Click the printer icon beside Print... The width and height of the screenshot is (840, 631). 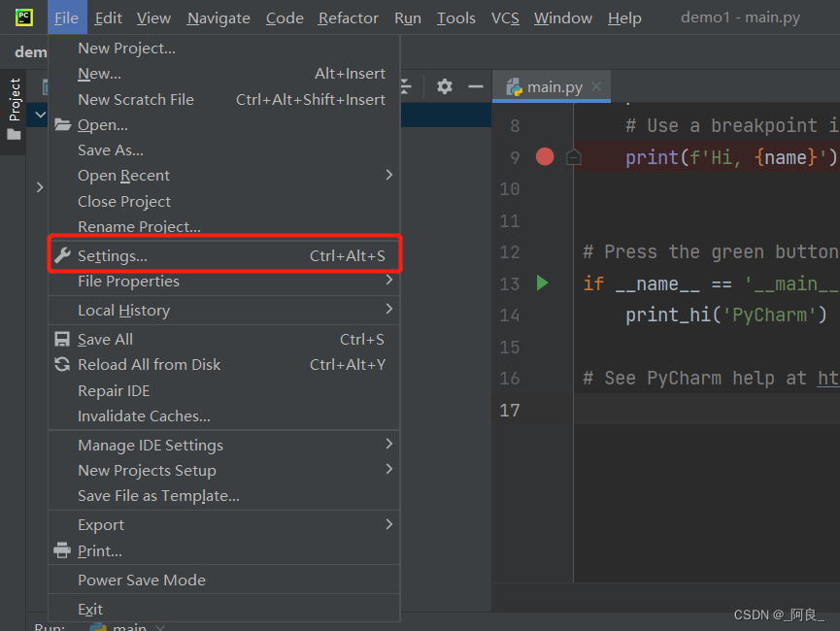[x=60, y=549]
